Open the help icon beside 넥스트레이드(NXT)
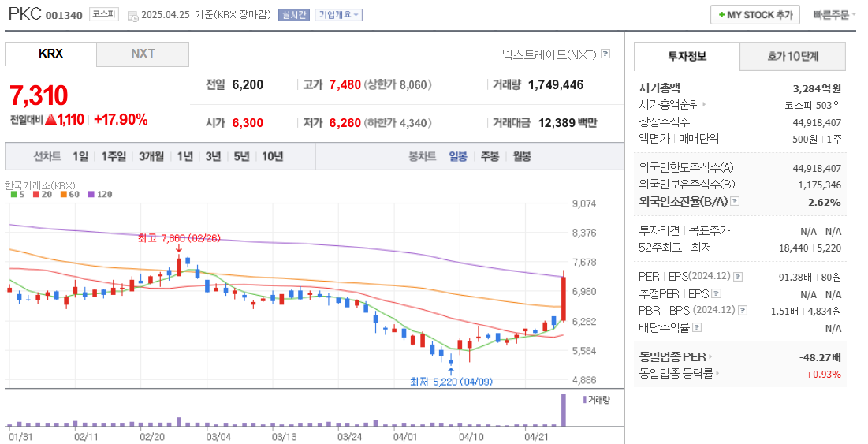868x444 pixels. (x=605, y=54)
